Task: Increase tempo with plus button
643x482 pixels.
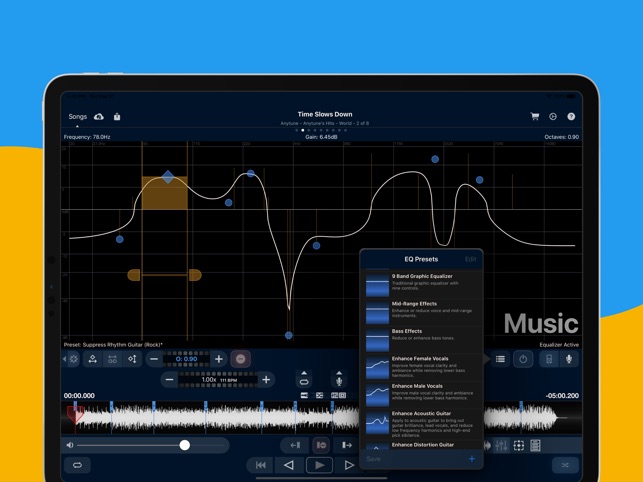Action: pos(266,379)
